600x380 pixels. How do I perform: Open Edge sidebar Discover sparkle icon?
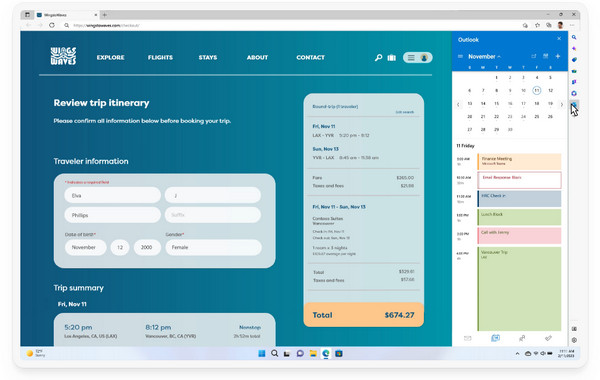coord(574,49)
